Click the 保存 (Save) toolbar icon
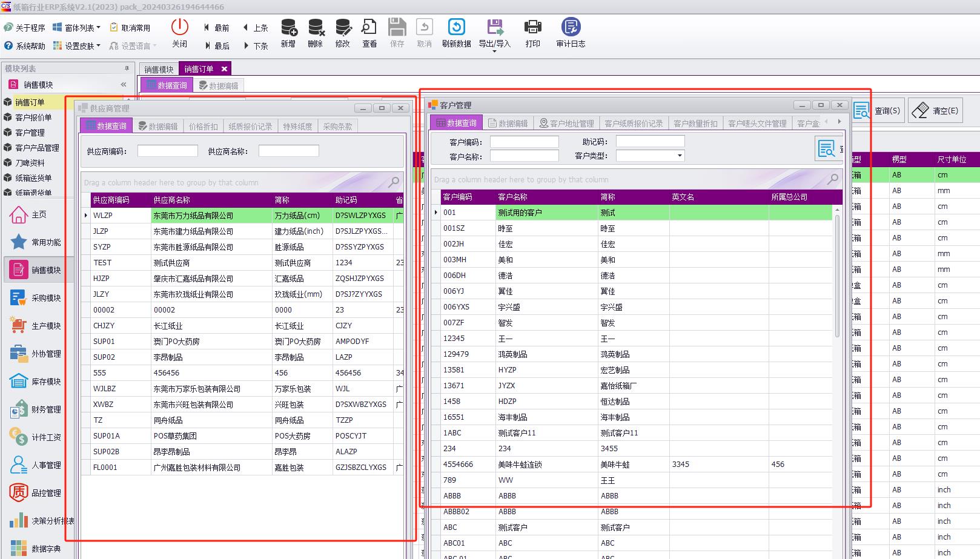Screen dimensions: 980x559 [397, 31]
